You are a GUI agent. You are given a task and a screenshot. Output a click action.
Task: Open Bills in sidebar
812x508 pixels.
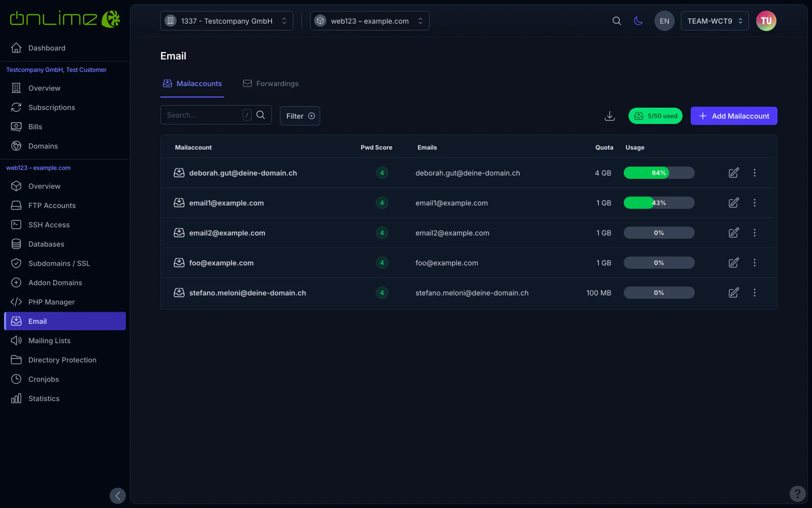point(65,127)
